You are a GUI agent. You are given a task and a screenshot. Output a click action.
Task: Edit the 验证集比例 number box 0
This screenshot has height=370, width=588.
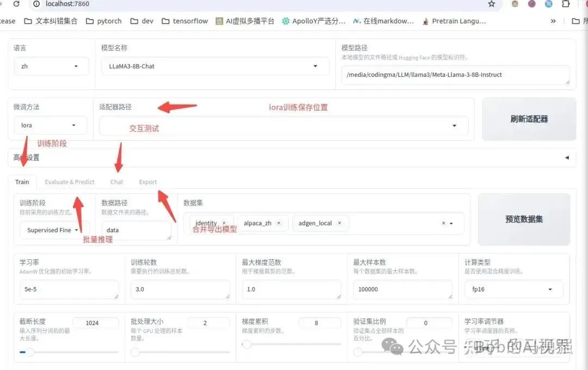(429, 323)
